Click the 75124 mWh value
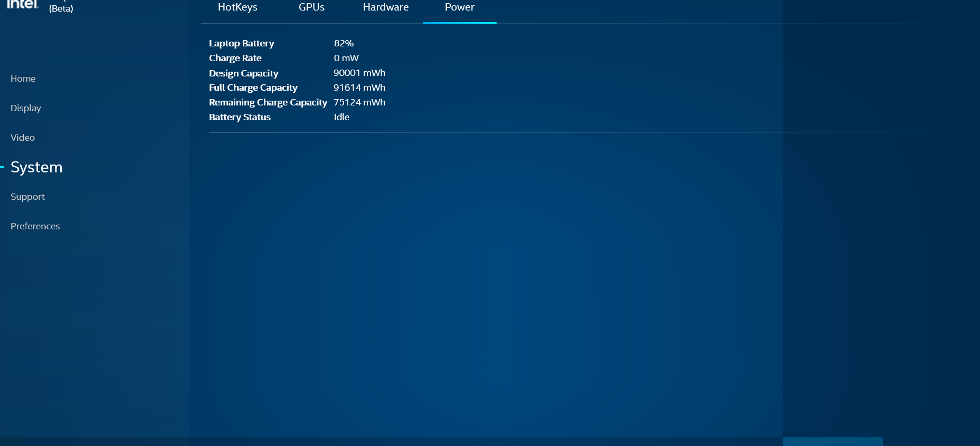The image size is (980, 446). click(359, 102)
